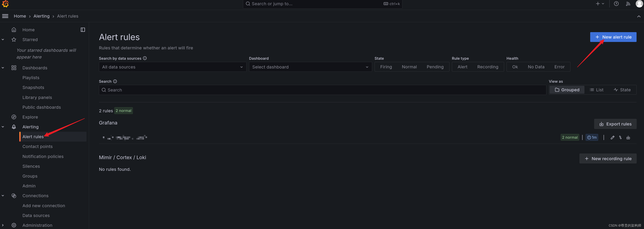Toggle the sidebar with the hamburger icon

click(x=5, y=16)
